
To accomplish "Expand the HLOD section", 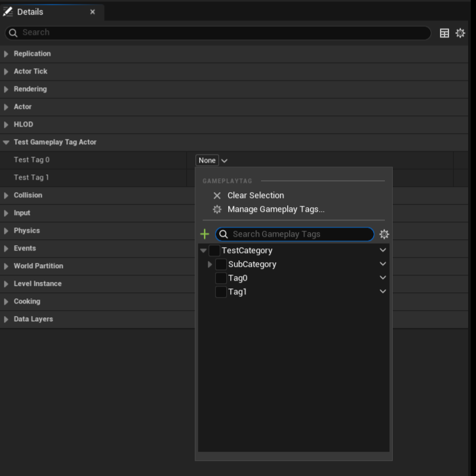I will 6,125.
